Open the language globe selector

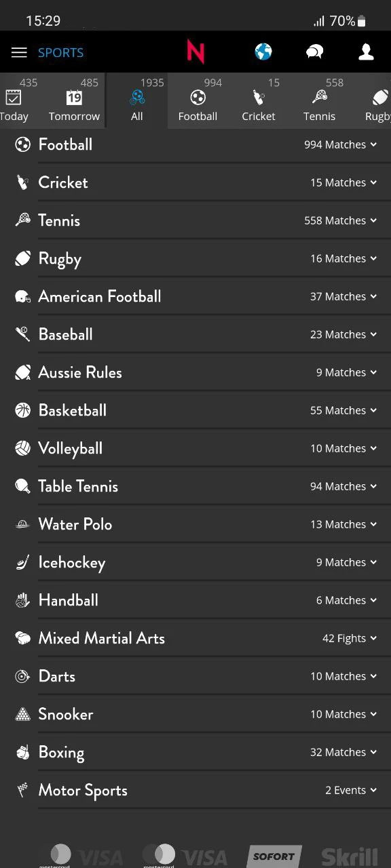coord(263,52)
